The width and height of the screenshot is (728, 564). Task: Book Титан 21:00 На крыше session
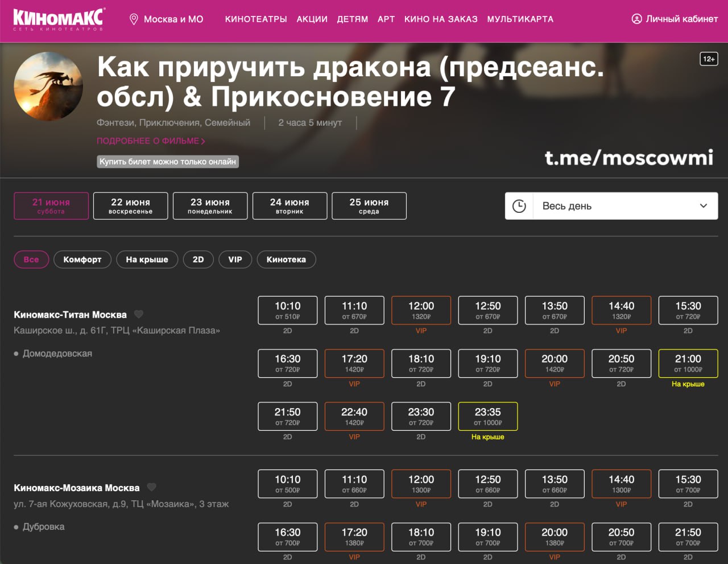(688, 363)
